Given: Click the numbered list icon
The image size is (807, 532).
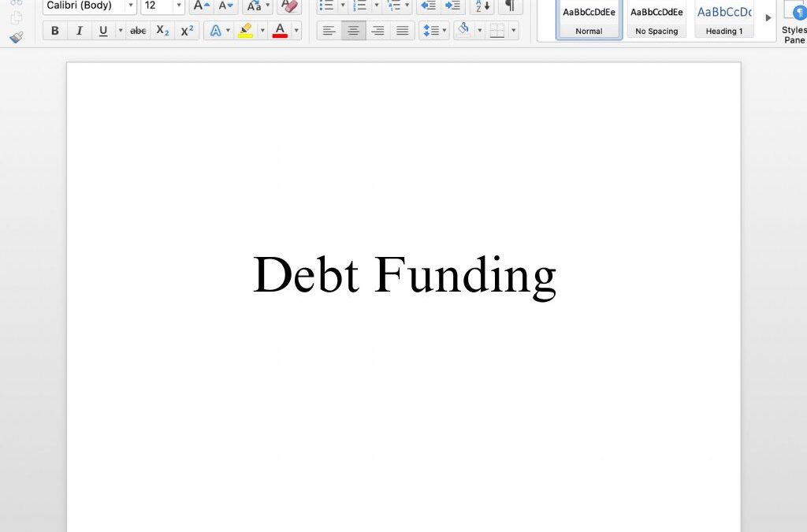Looking at the screenshot, I should 360,6.
